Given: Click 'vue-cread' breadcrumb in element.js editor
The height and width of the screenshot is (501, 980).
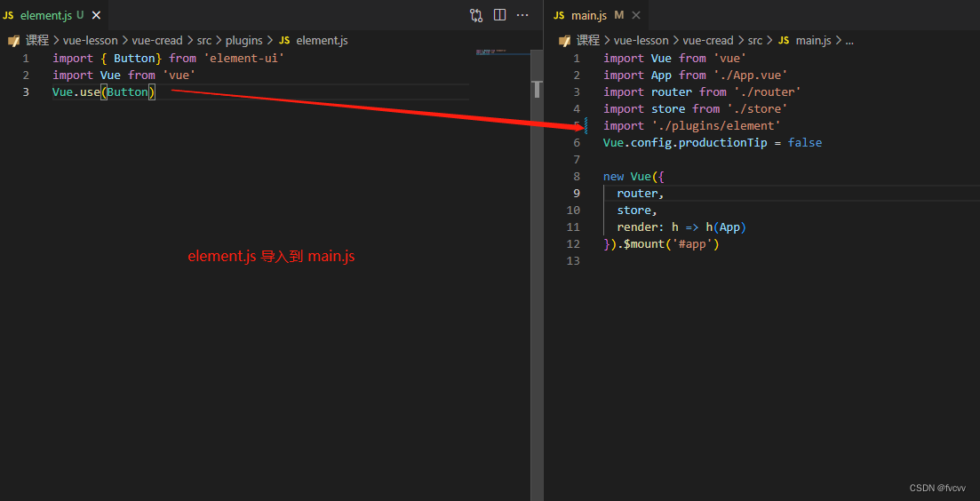Looking at the screenshot, I should coord(157,41).
